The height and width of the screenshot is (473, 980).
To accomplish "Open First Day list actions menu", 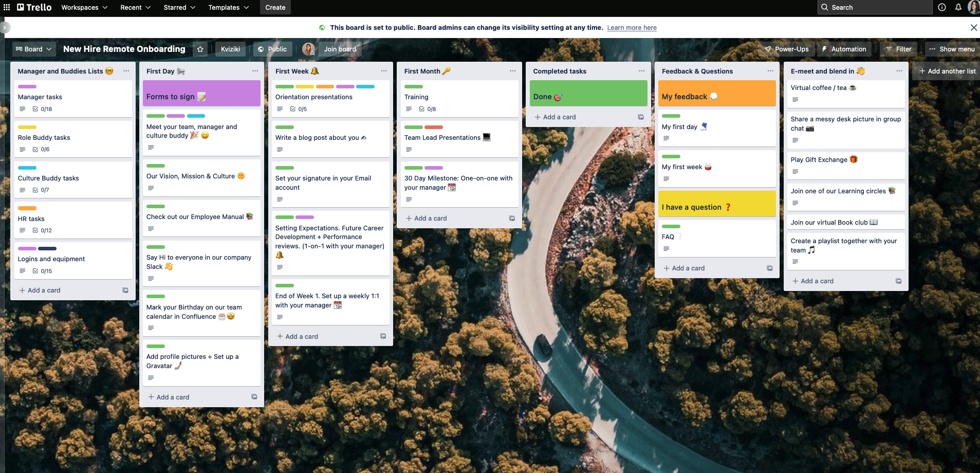I will tap(255, 71).
